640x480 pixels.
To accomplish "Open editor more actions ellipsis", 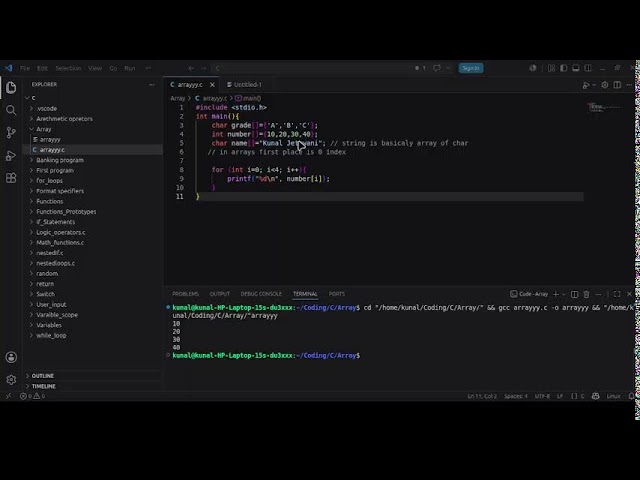I will (629, 85).
